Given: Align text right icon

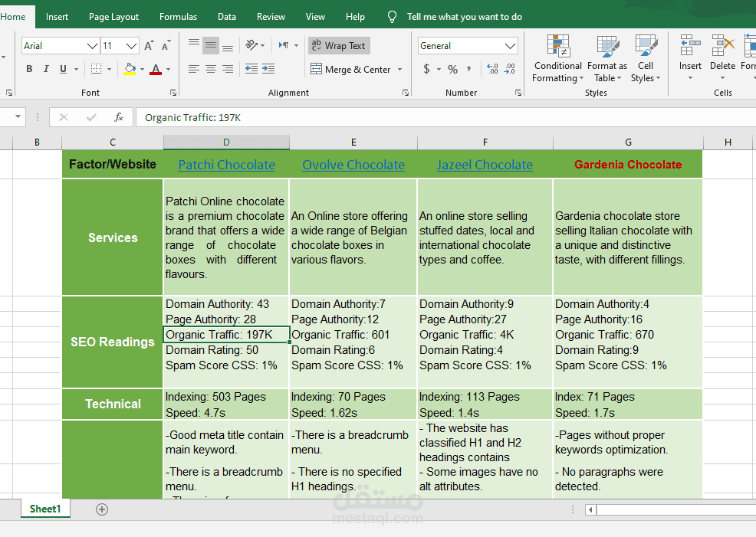Looking at the screenshot, I should click(x=228, y=69).
